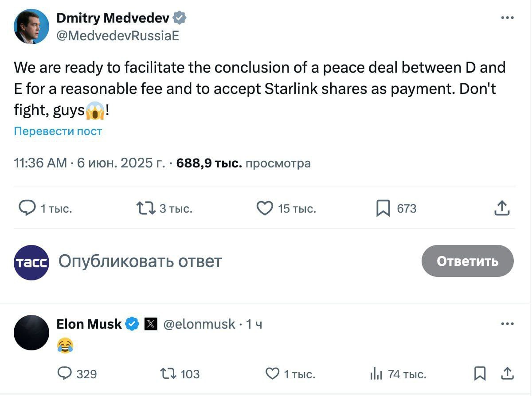Open more options for Musk's reply
Screen dimensions: 532x396
tap(507, 324)
